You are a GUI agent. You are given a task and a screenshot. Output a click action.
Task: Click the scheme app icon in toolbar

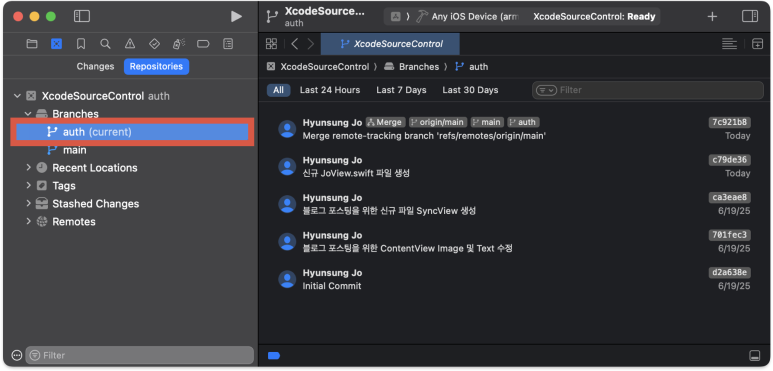coord(395,17)
